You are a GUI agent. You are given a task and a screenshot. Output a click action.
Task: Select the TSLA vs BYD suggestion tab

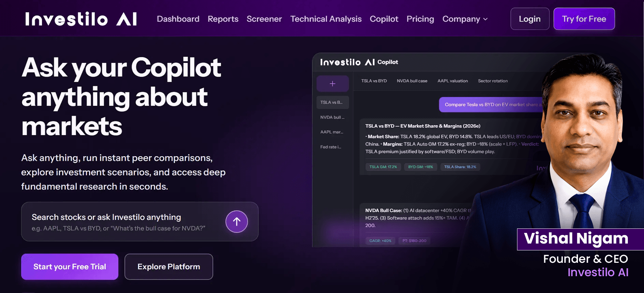374,81
